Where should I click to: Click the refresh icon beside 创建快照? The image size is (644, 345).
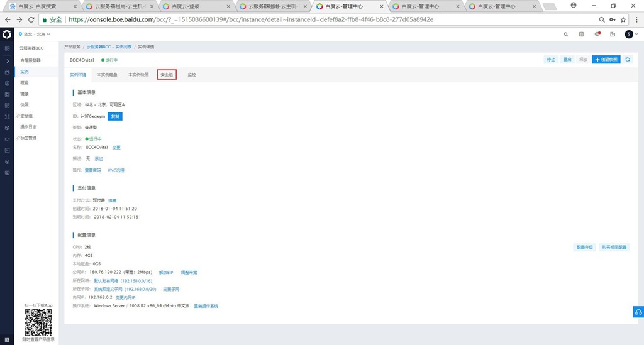click(x=627, y=59)
